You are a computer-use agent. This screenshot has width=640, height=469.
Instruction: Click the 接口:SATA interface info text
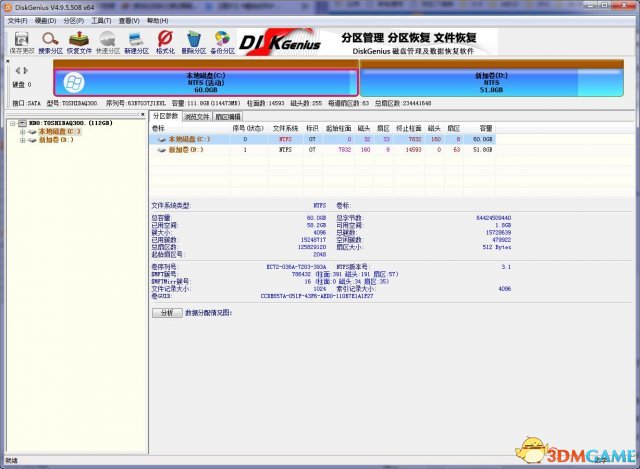coord(27,103)
